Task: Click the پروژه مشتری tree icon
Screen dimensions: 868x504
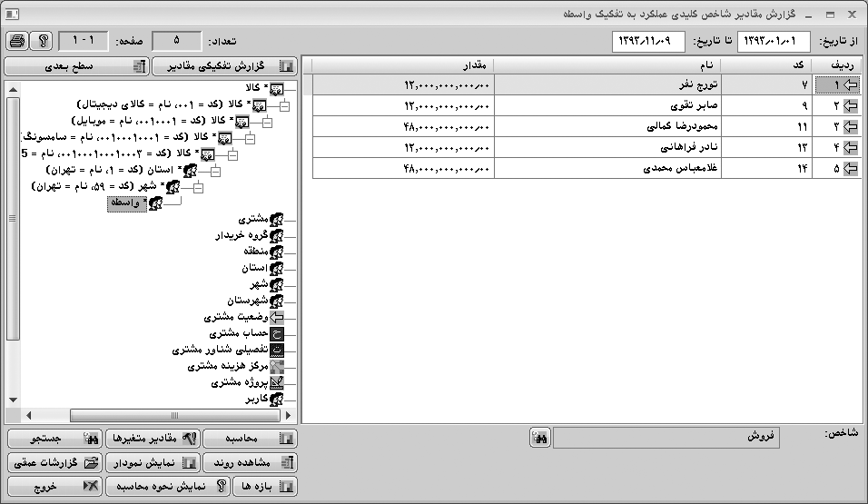Action: point(278,383)
